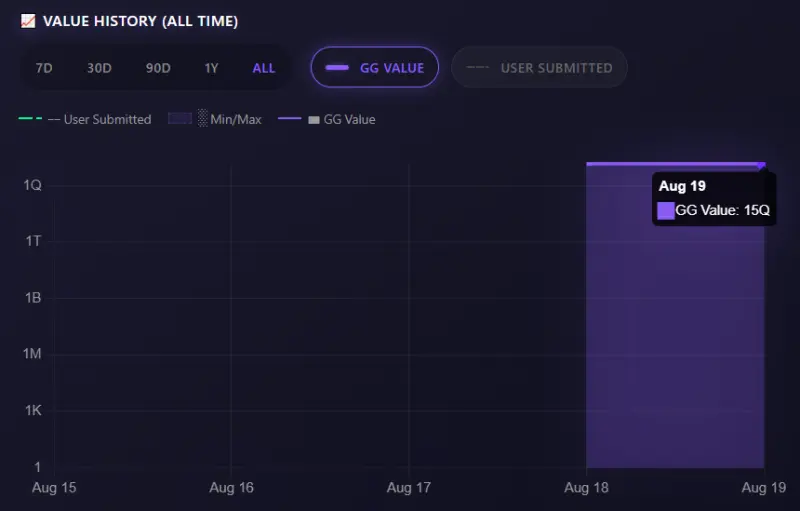This screenshot has height=511, width=800.
Task: Toggle the GG Value legend entry
Action: tap(327, 119)
